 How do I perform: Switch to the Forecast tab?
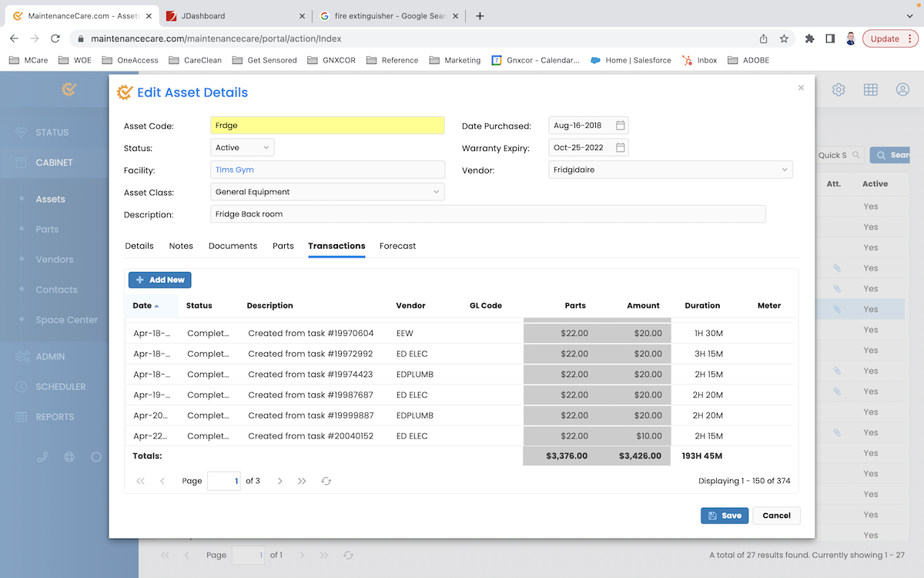click(397, 246)
